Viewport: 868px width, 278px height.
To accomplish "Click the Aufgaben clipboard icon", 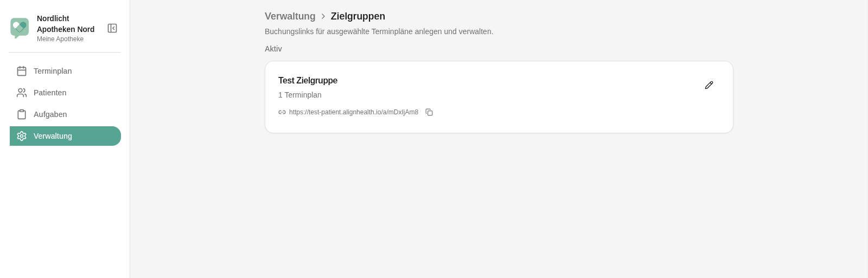I will click(22, 114).
